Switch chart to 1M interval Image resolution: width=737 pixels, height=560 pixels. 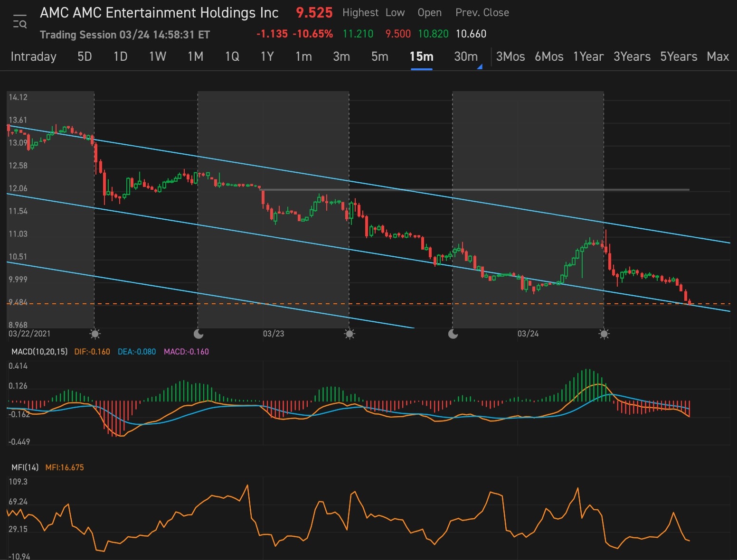(x=195, y=56)
